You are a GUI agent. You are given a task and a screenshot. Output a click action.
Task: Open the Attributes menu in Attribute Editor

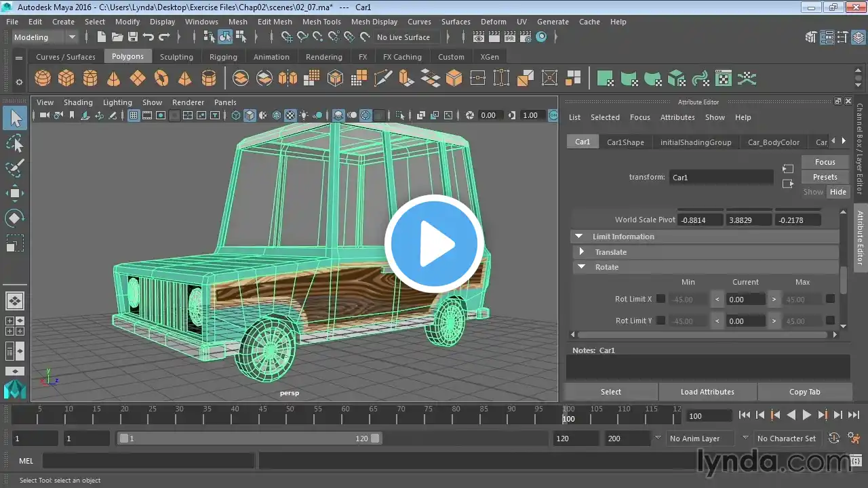pos(677,117)
